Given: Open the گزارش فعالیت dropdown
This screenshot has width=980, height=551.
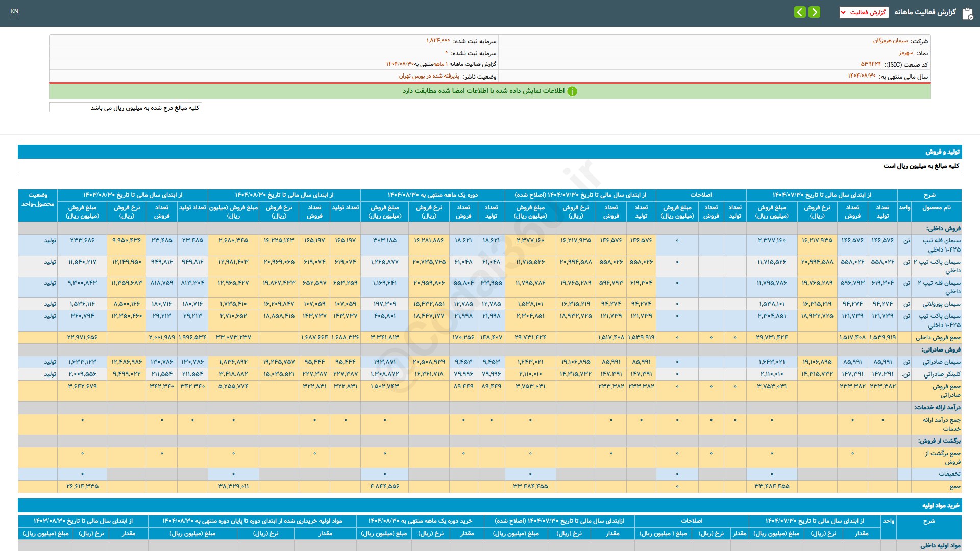Looking at the screenshot, I should [x=864, y=12].
